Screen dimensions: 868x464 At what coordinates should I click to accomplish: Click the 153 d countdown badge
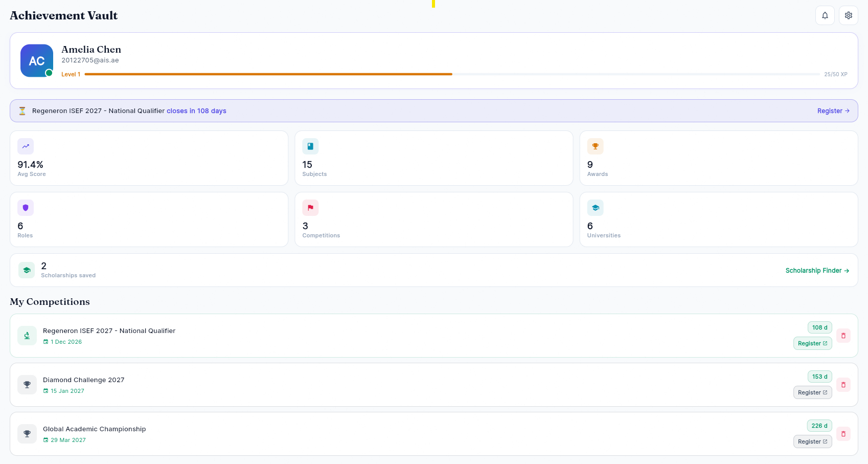point(820,377)
